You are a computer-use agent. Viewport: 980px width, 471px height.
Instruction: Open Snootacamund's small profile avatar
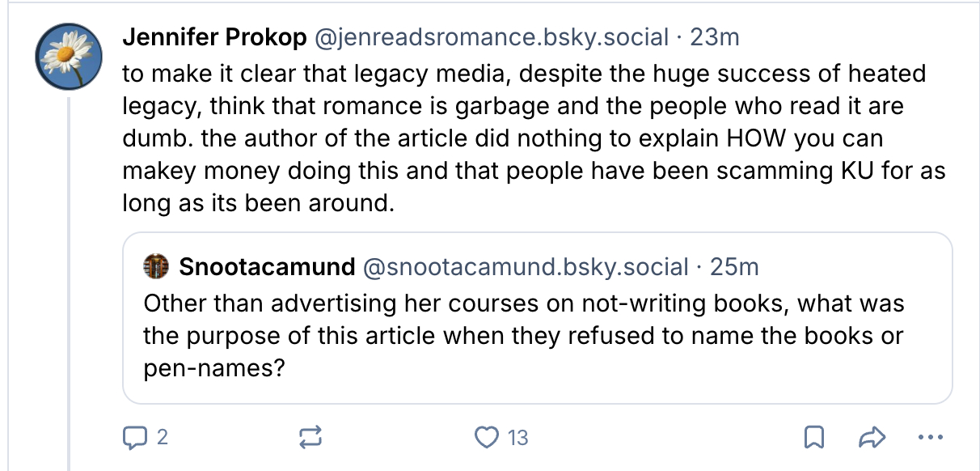pyautogui.click(x=155, y=265)
